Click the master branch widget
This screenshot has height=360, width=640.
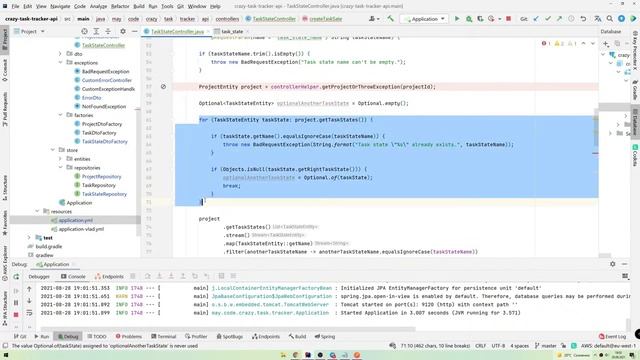tap(546, 346)
